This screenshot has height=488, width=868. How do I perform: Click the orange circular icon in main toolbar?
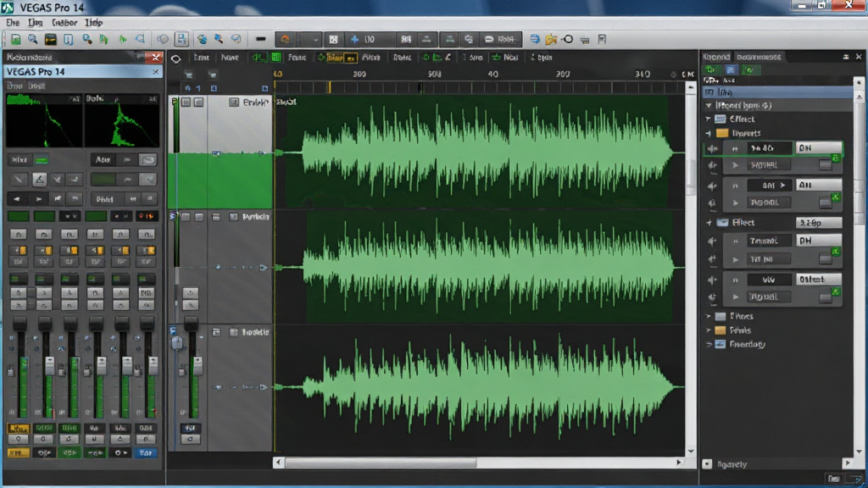[x=285, y=39]
